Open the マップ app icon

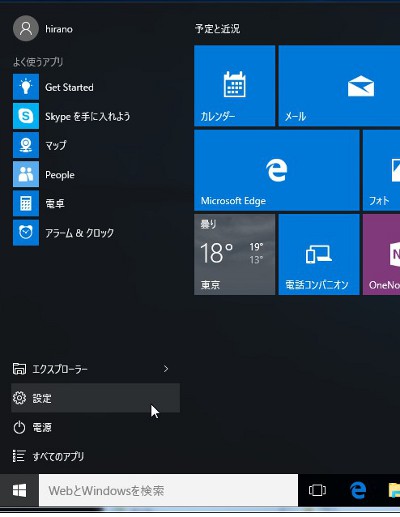tap(26, 145)
